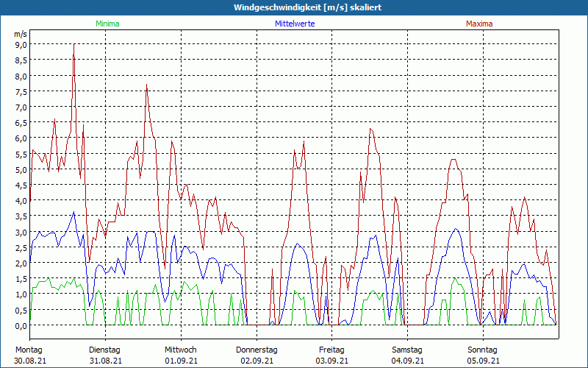Click the 3,5 y-axis value

21,216
